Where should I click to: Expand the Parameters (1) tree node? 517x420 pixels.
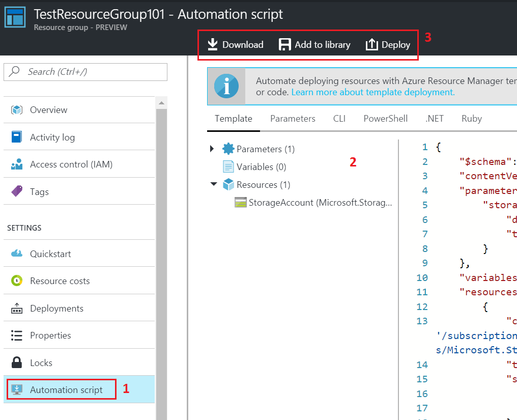tap(212, 149)
